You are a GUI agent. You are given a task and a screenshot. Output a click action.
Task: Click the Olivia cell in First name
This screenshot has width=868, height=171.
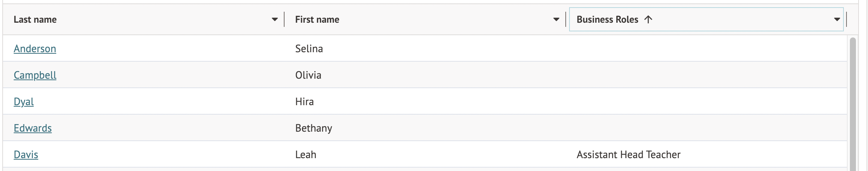point(308,75)
